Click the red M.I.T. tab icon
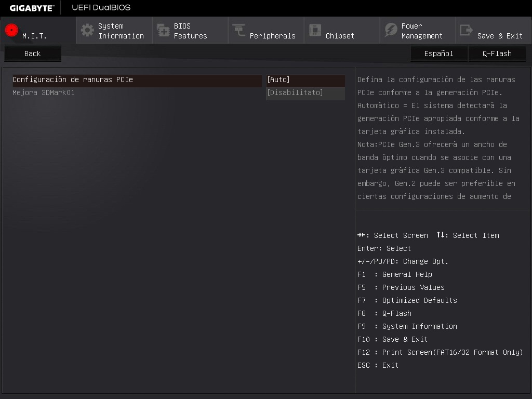Viewport: 532px width, 399px height. (x=11, y=30)
